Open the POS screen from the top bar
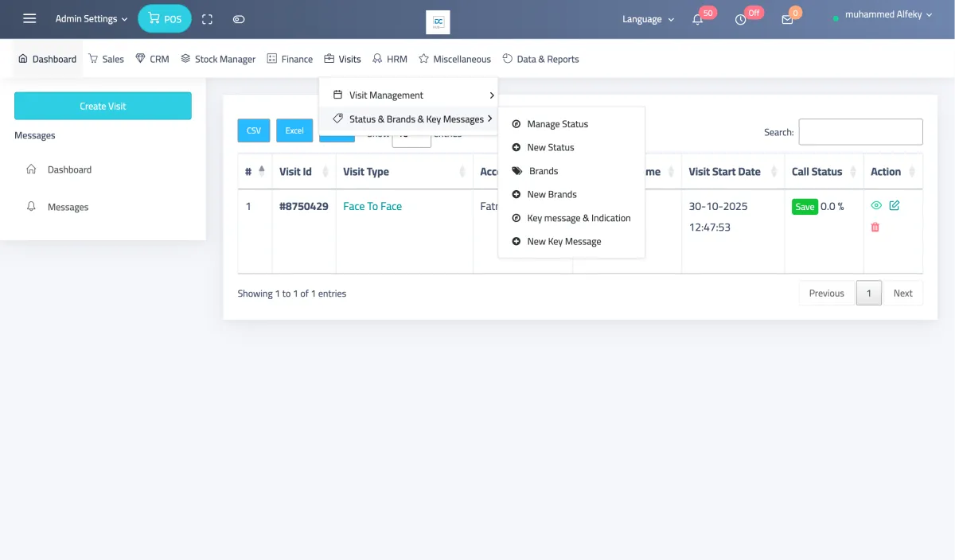 [165, 17]
